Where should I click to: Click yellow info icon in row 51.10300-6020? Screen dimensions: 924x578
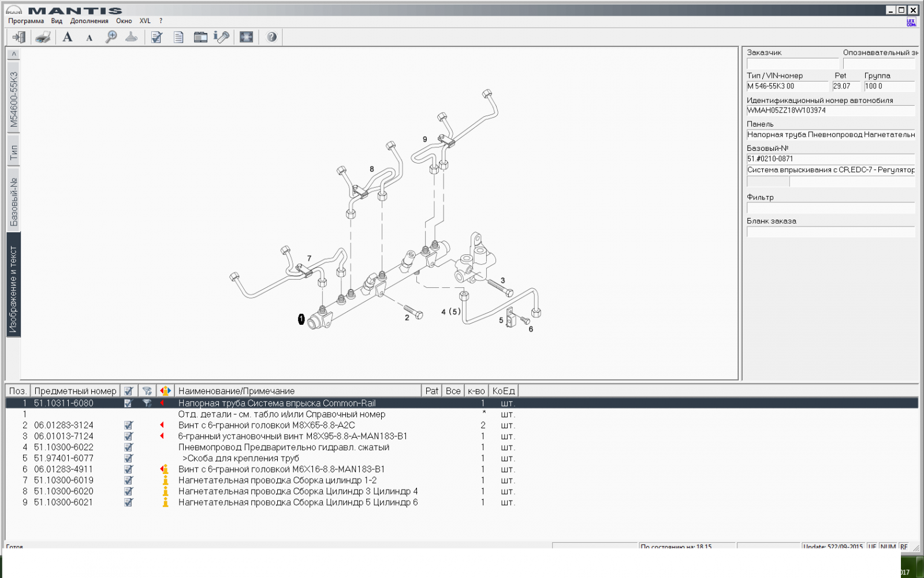[x=166, y=491]
